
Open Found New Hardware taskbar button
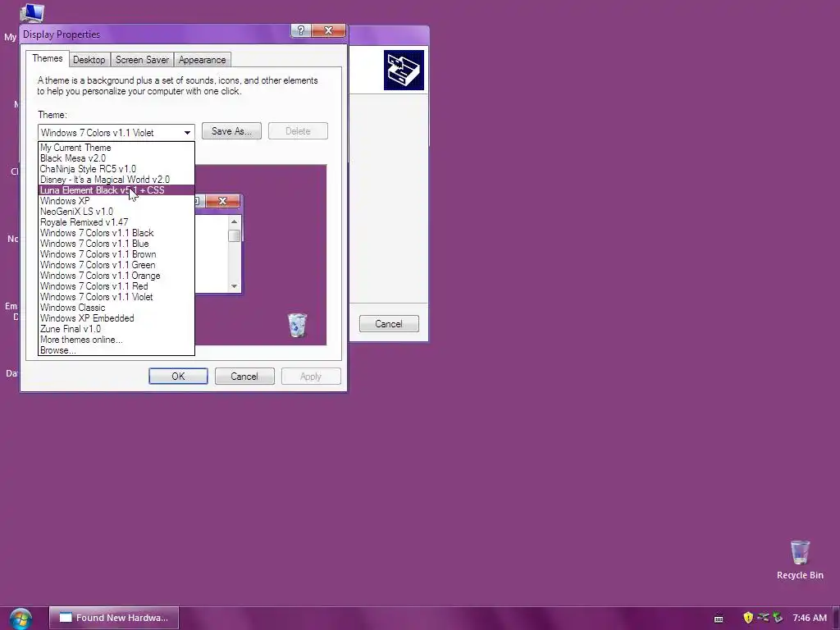coord(114,618)
